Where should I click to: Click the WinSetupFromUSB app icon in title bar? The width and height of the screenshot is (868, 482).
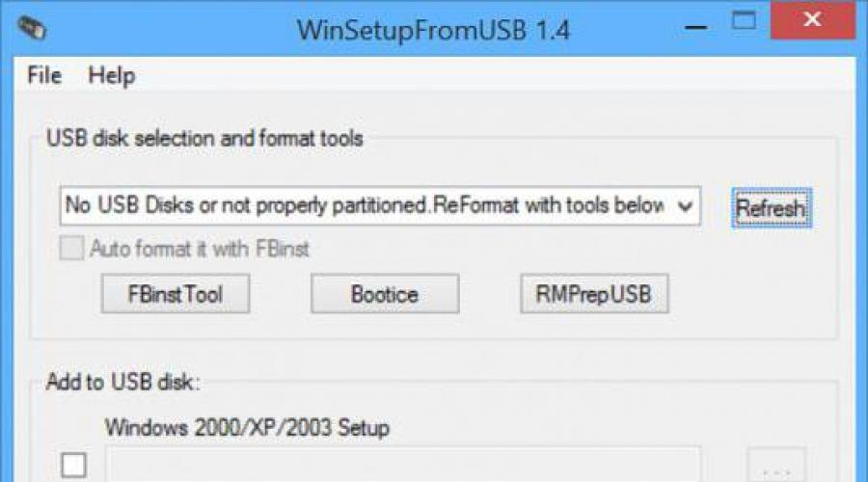coord(32,28)
